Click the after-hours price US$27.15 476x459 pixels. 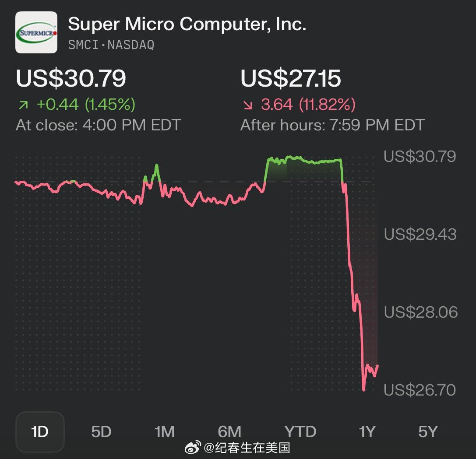point(290,79)
